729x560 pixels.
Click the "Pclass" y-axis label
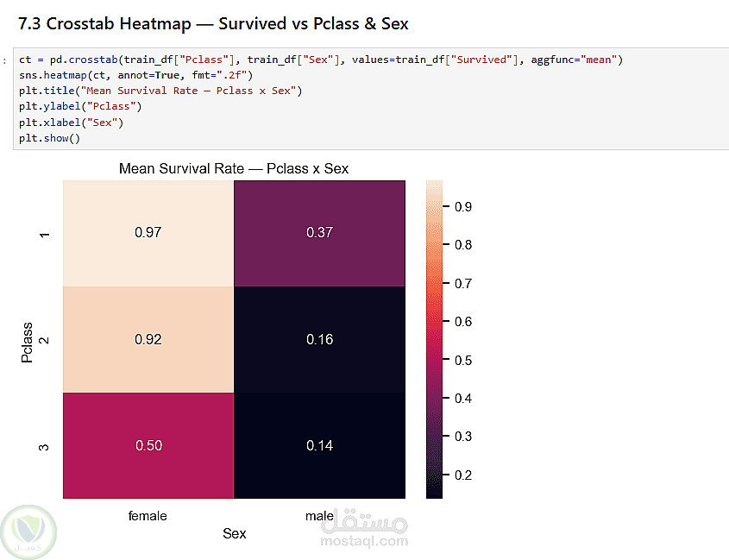(28, 343)
